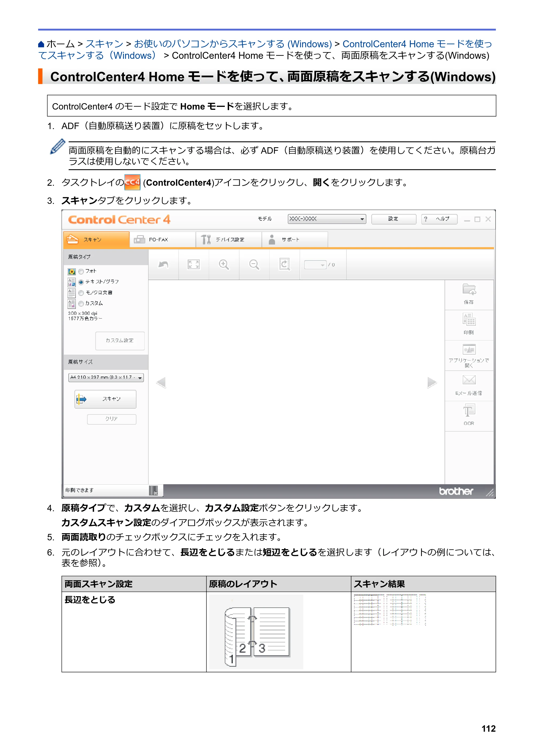Switch to the サポート tab
Image resolution: width=534 pixels, height=756 pixels.
click(x=295, y=240)
